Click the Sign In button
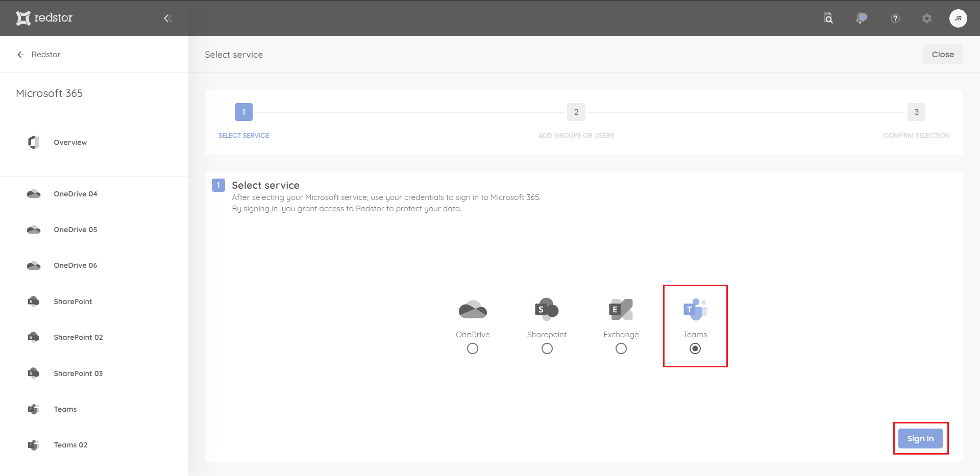 click(x=920, y=439)
